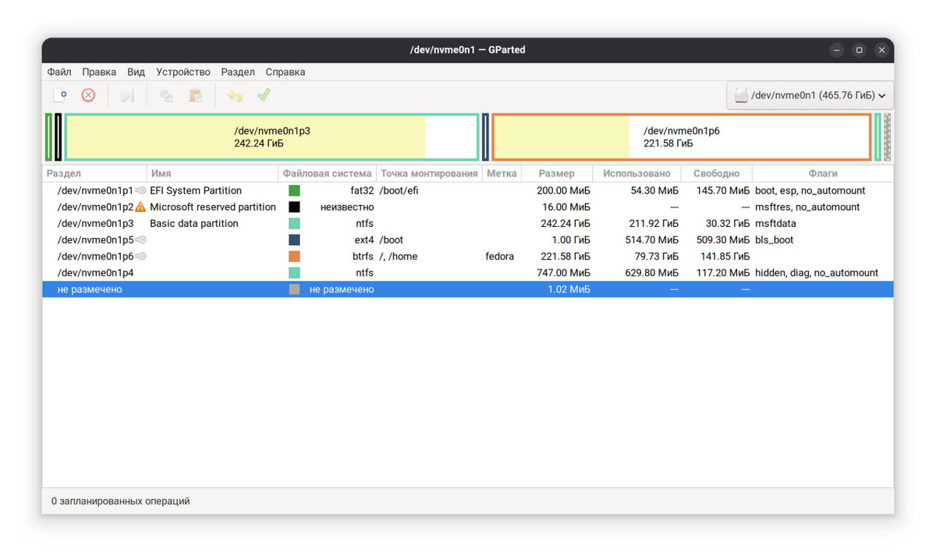The height and width of the screenshot is (560, 936).
Task: Click the key lock icon beside nvme0n1p5
Action: (140, 239)
